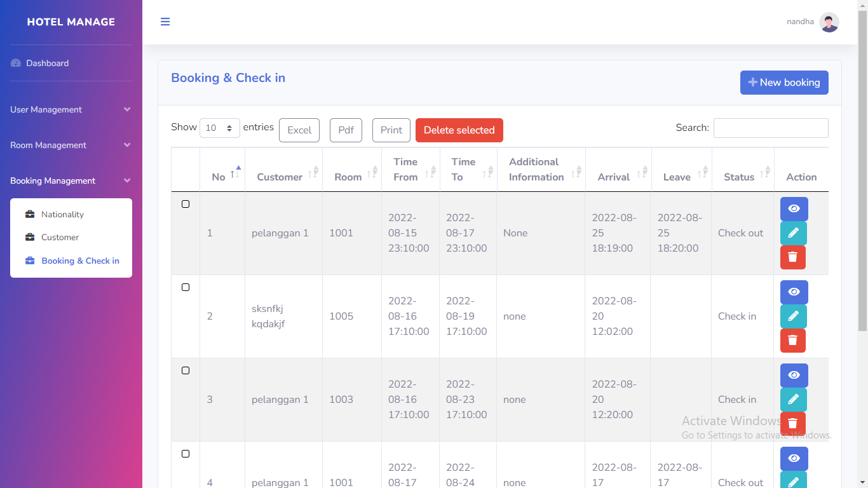Click the New booking button
Screen dimensions: 868x488
pyautogui.click(x=783, y=83)
